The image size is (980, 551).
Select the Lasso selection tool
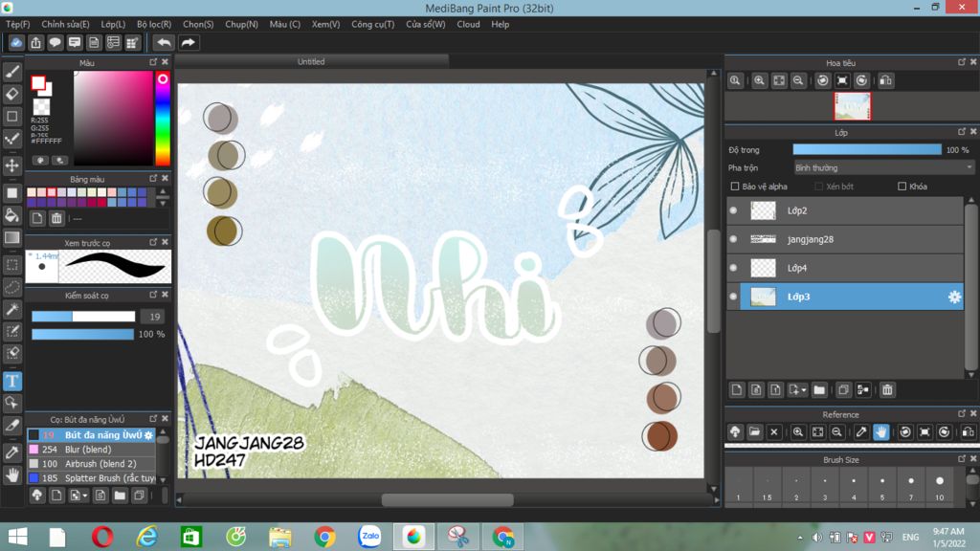(x=11, y=287)
